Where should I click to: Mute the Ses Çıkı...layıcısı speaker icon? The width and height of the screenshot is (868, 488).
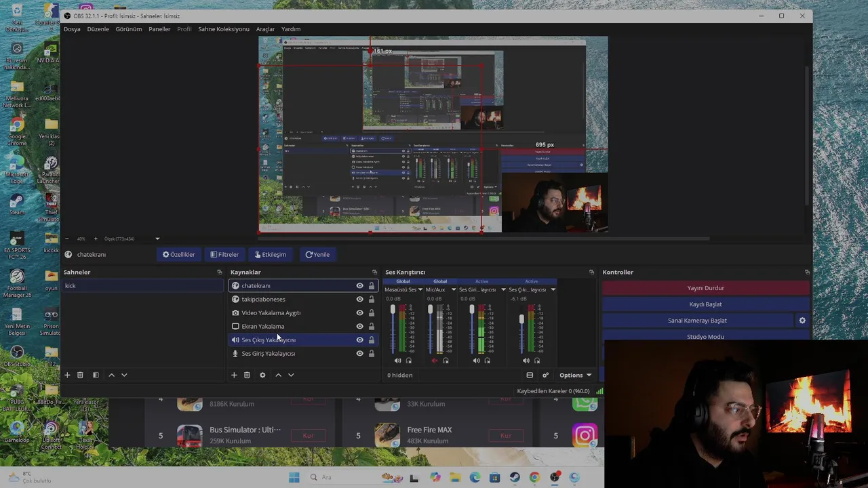[526, 361]
